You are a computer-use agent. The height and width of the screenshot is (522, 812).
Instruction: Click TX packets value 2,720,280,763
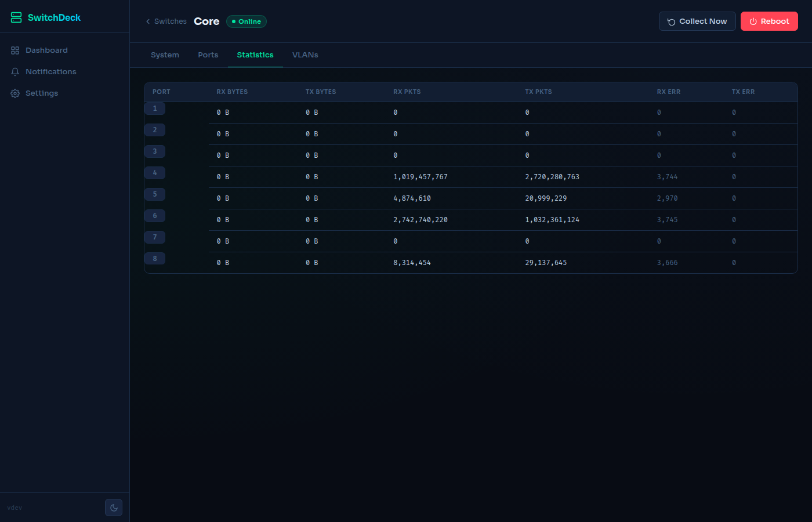pyautogui.click(x=552, y=177)
